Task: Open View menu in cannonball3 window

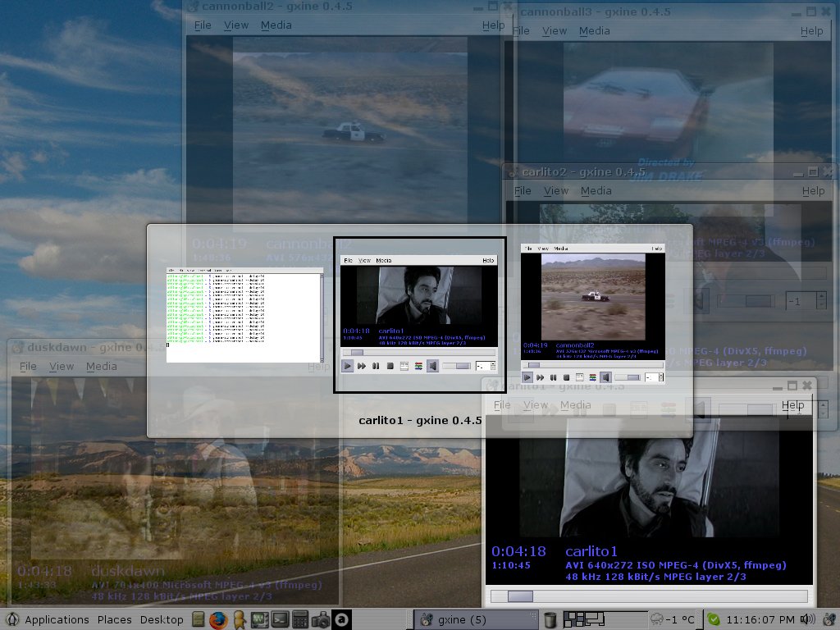Action: point(555,31)
